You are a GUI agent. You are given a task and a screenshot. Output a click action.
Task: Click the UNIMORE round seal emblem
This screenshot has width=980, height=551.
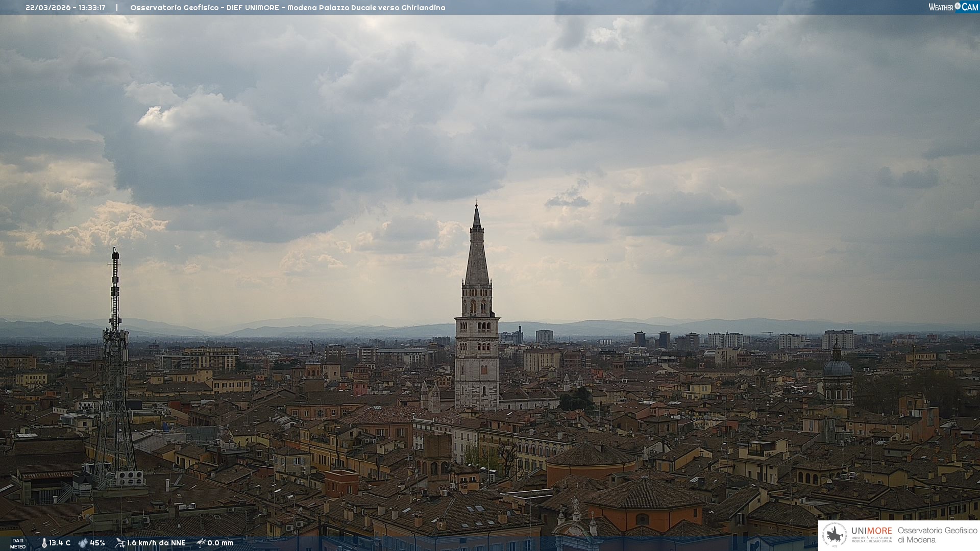coord(835,535)
